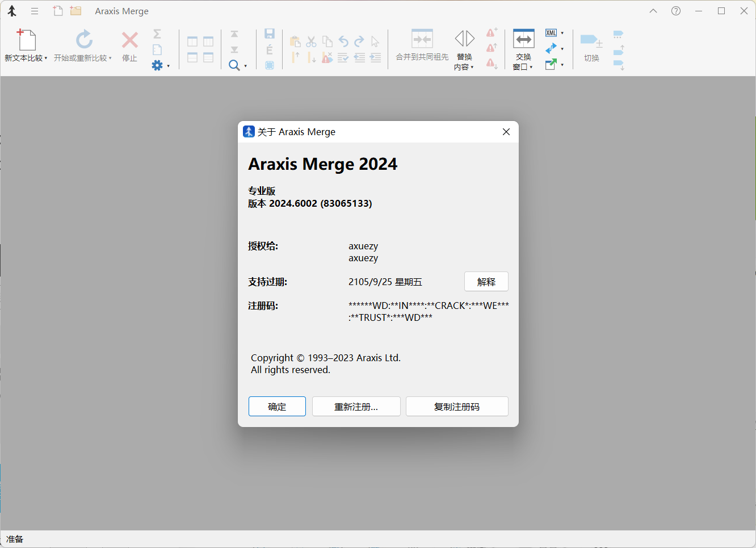
Task: Click the new file icon in title bar
Action: tap(58, 11)
